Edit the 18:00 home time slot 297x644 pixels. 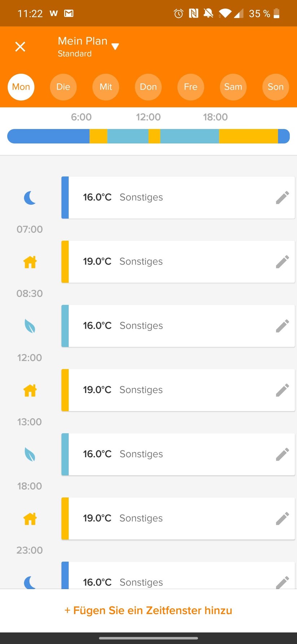coord(282,518)
